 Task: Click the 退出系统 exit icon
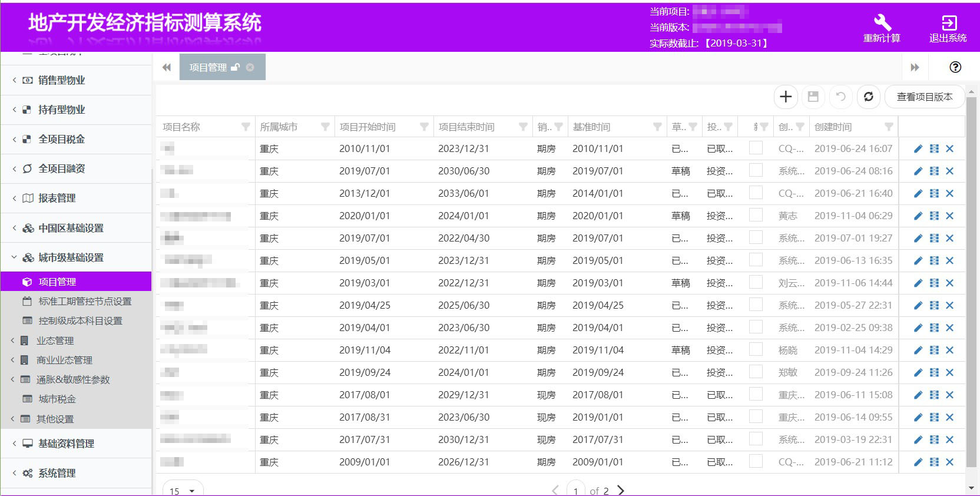coord(948,23)
